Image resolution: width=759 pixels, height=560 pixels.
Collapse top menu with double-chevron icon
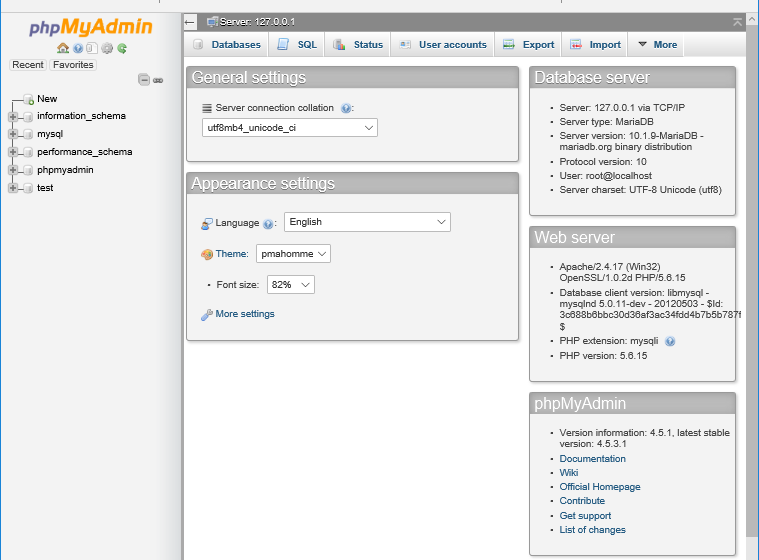pos(737,22)
